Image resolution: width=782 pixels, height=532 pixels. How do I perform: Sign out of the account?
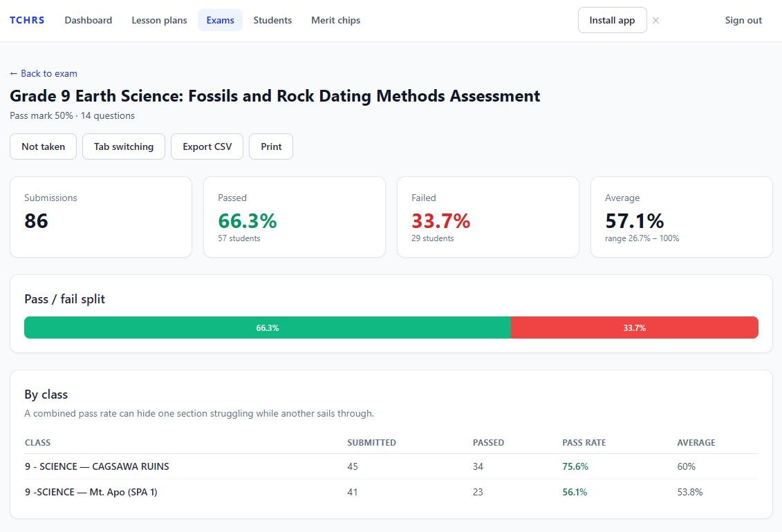tap(743, 21)
